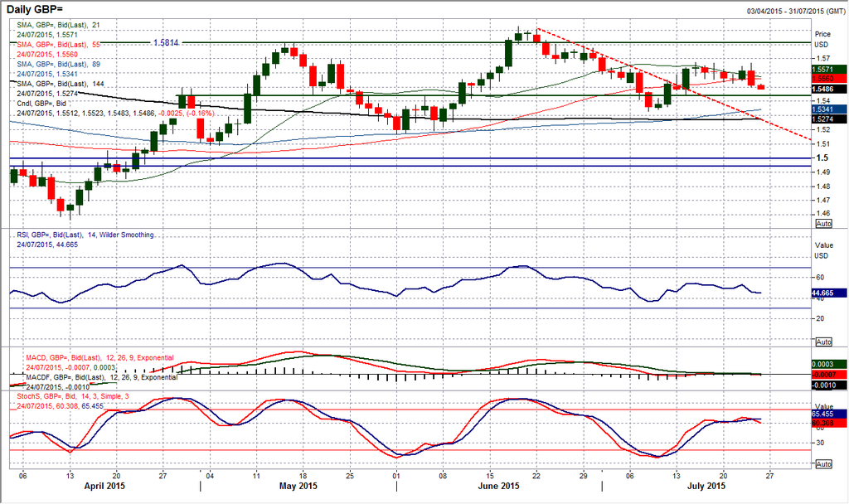Click the Auto button in RSI panel
The width and height of the screenshot is (849, 504).
823,342
